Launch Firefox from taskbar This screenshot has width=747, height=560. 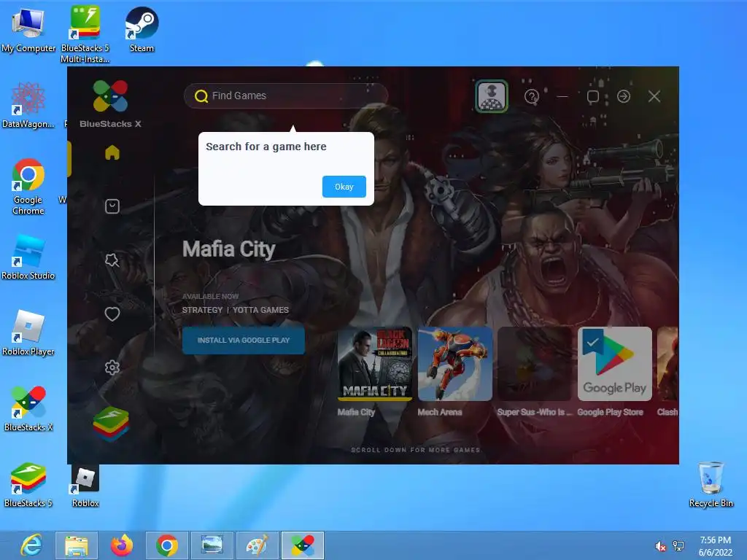click(x=122, y=545)
